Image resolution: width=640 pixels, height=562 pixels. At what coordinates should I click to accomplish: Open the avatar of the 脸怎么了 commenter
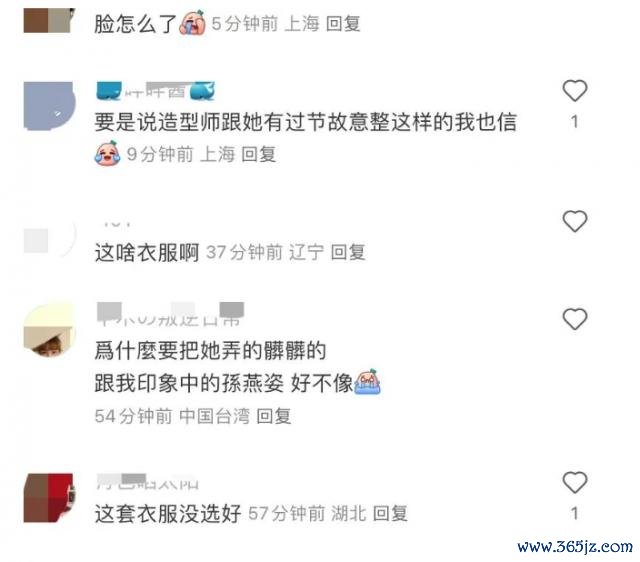(x=49, y=20)
